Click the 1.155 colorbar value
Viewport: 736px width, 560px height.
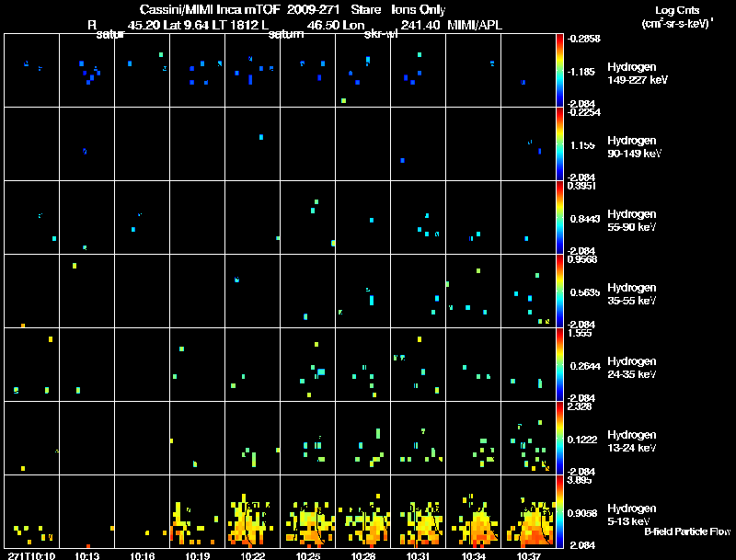(x=582, y=145)
